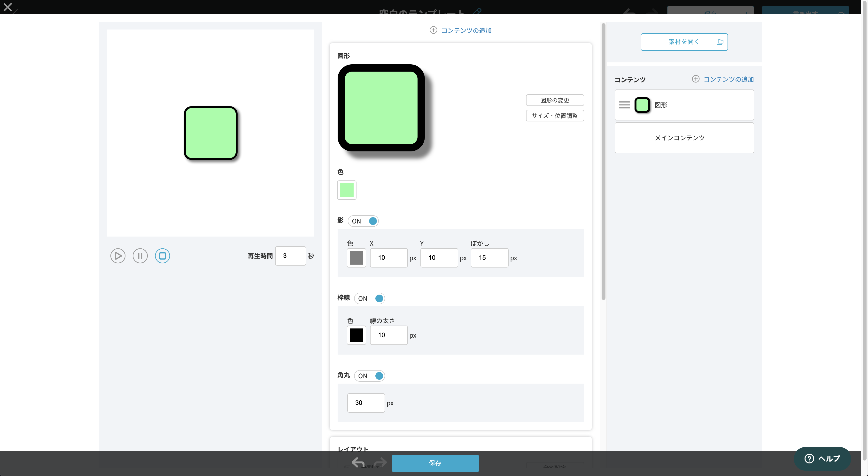
Task: Open サイズ・位置調整 settings
Action: [555, 116]
